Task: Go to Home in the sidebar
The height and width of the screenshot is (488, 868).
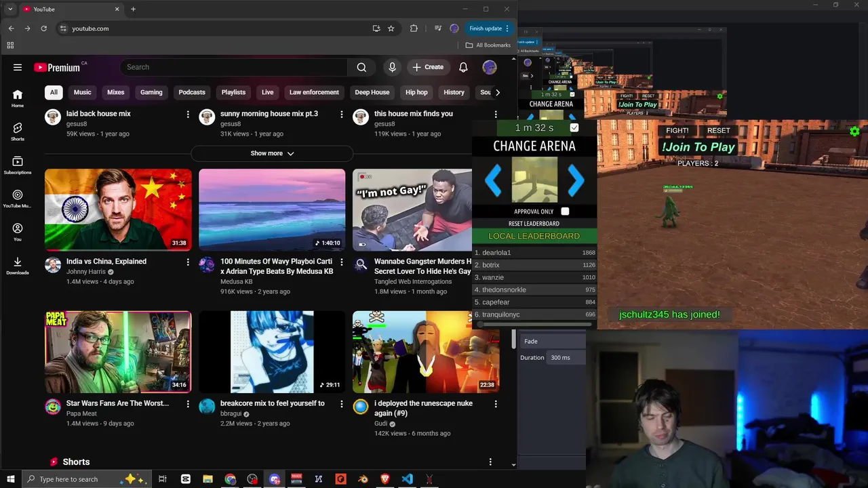Action: (x=18, y=99)
